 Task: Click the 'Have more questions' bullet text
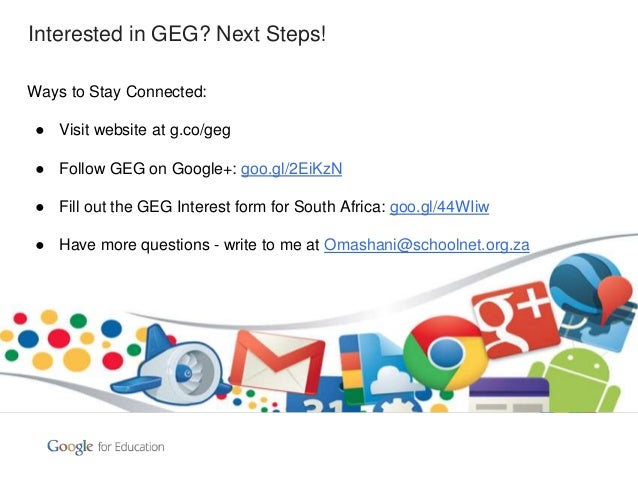coord(134,245)
